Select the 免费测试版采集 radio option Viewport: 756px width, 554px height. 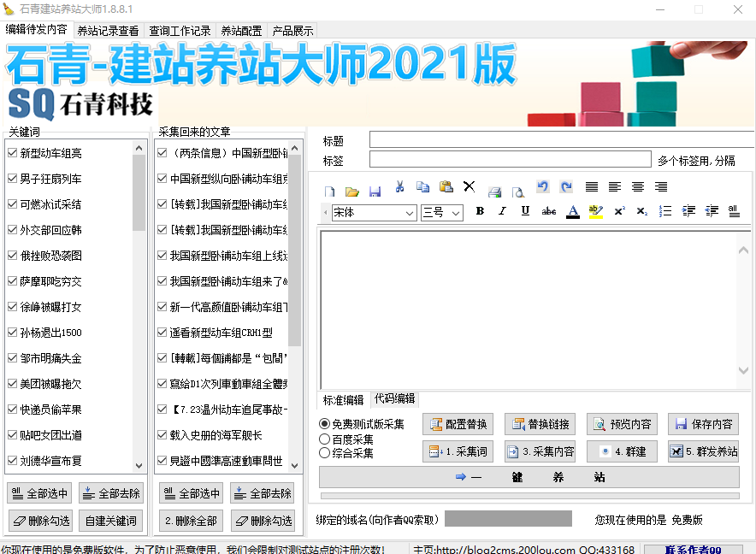[x=324, y=424]
